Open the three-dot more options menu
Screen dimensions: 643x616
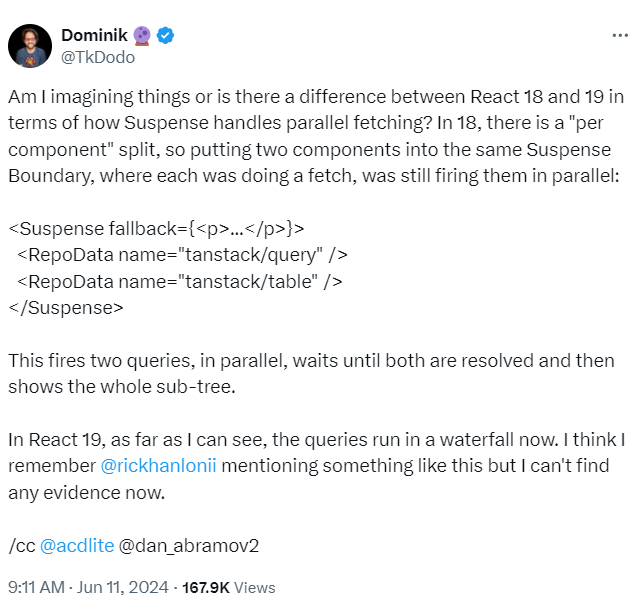pyautogui.click(x=620, y=35)
